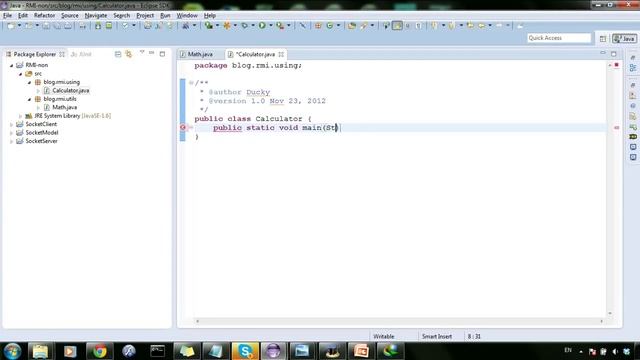640x360 pixels.
Task: Open the Navigate menu
Action: pyautogui.click(x=96, y=16)
